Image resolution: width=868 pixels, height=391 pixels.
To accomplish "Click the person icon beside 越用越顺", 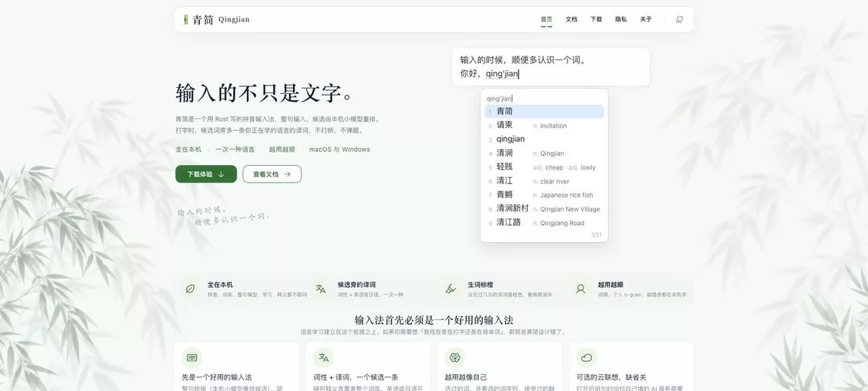I will point(580,289).
